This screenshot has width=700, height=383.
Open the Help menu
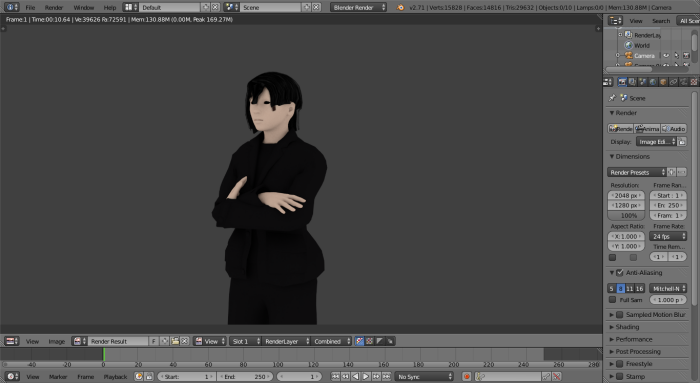[110, 8]
